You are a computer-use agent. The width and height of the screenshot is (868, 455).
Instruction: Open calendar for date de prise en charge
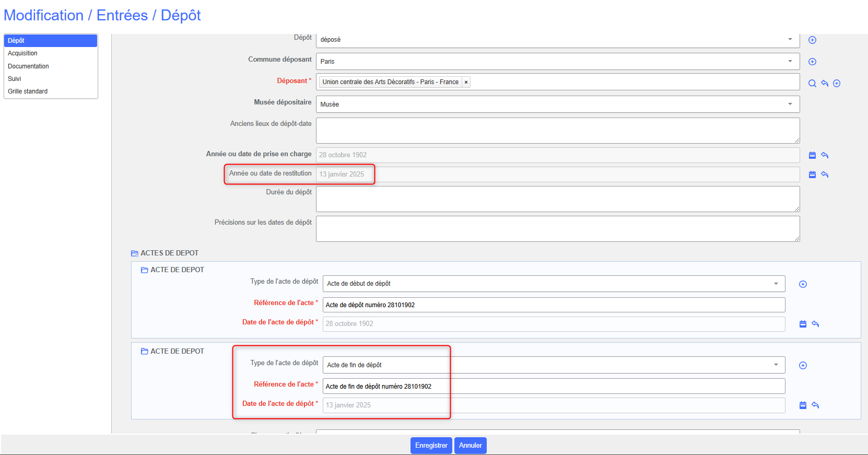812,155
